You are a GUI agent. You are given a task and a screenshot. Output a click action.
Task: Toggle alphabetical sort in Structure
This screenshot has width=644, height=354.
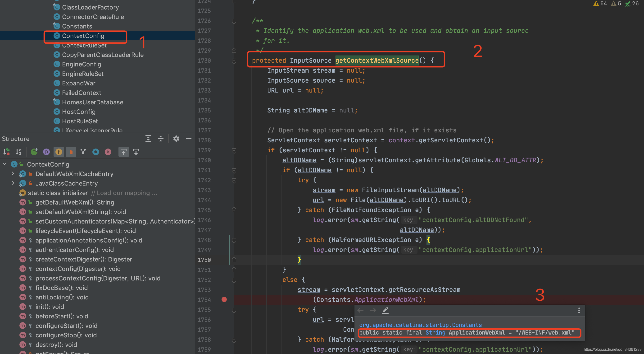[x=19, y=152]
